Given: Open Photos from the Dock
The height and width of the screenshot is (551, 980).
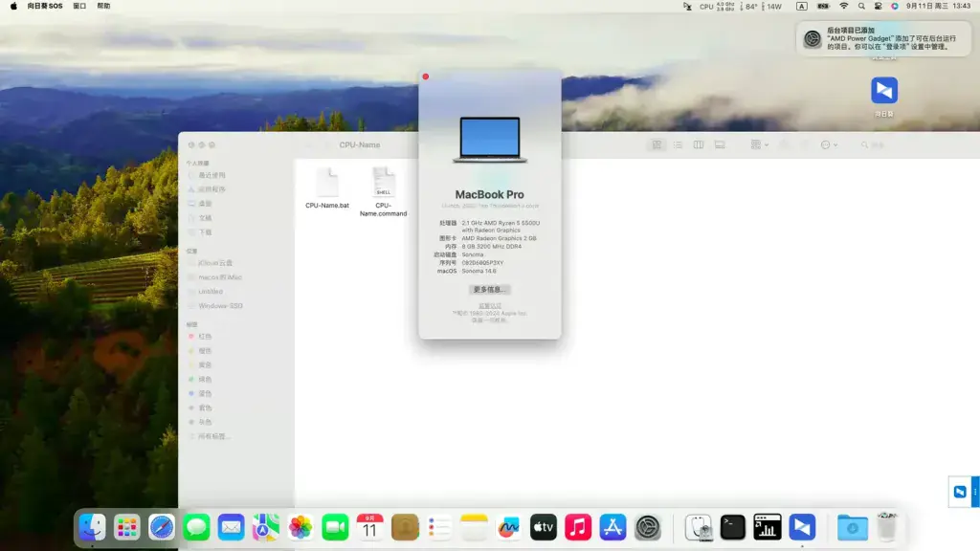Looking at the screenshot, I should click(x=301, y=527).
